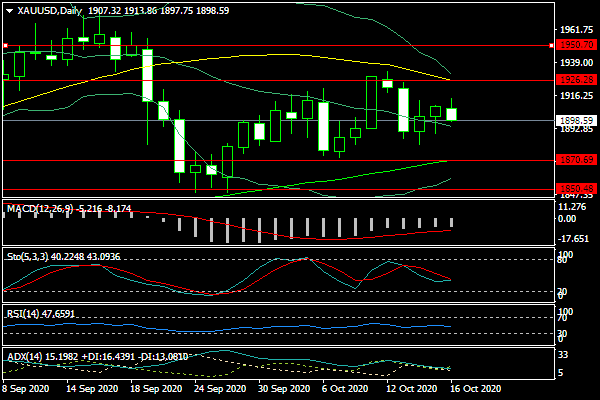The width and height of the screenshot is (600, 400).
Task: Click the 1898.59 current price label
Action: coord(576,120)
